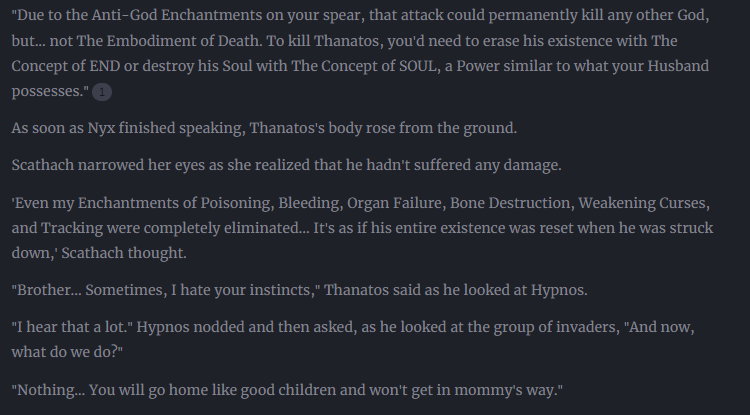
Task: Select the paragraph beginning "Even my Enchantments of Poisoning"
Action: tap(362, 228)
